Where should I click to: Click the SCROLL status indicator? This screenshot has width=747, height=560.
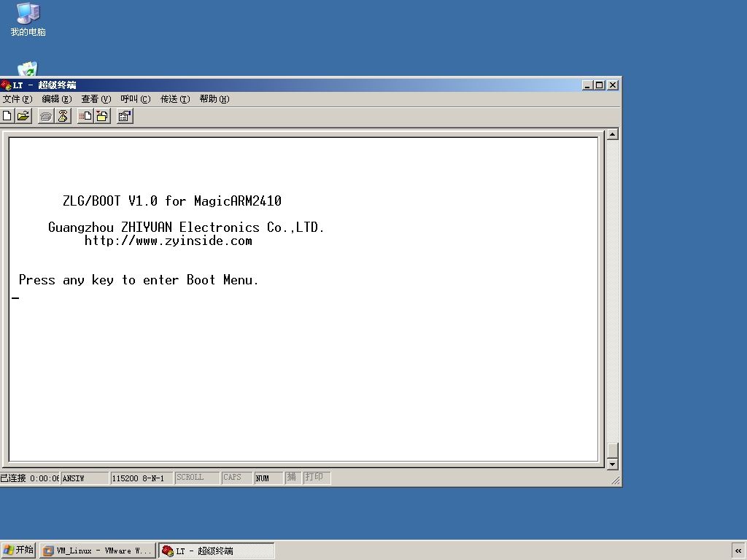pos(197,478)
